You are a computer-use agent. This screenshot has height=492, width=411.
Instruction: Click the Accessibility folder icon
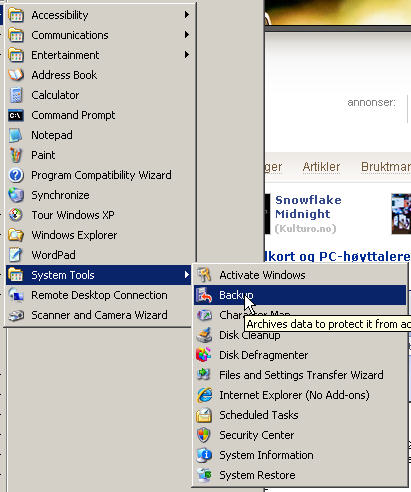coord(16,15)
